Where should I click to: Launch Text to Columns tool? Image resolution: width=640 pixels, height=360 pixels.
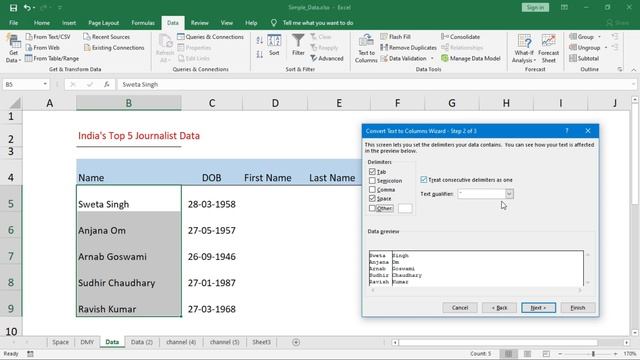tap(366, 49)
